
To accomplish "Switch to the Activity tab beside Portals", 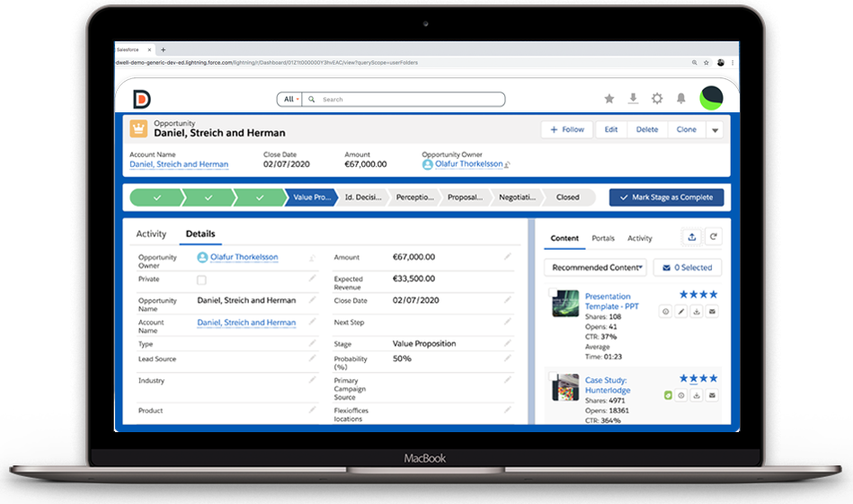I will click(x=640, y=238).
